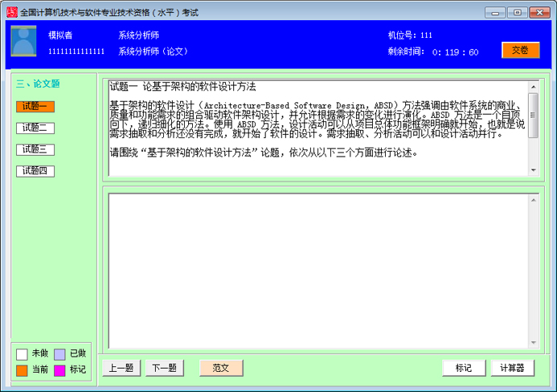The image size is (557, 392).
Task: Open 试题三 from the sidebar
Action: (x=35, y=149)
